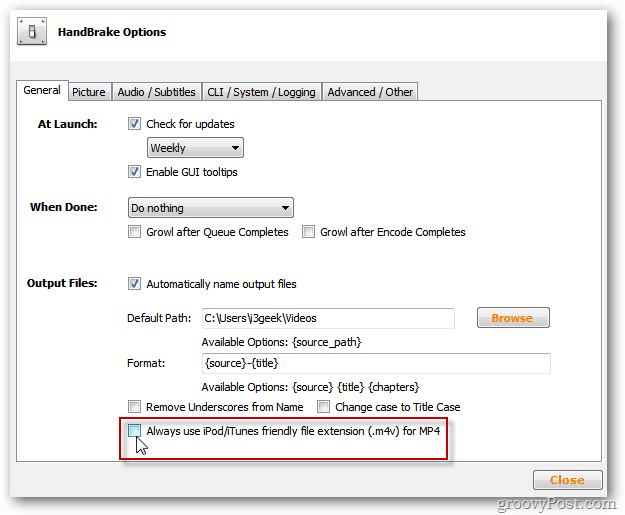Click the Format label
625x515 pixels.
coord(146,363)
